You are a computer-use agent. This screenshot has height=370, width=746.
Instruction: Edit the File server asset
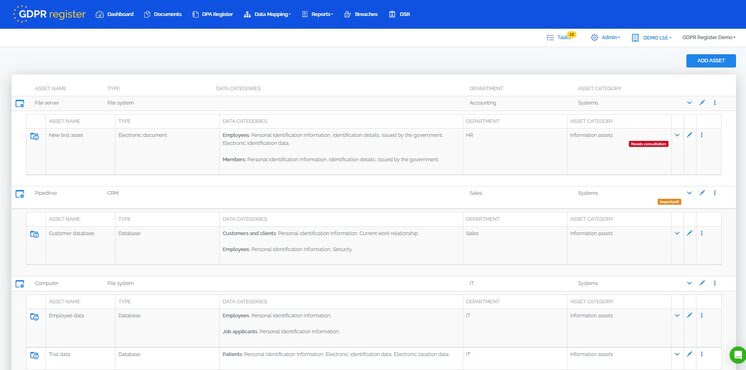[702, 103]
